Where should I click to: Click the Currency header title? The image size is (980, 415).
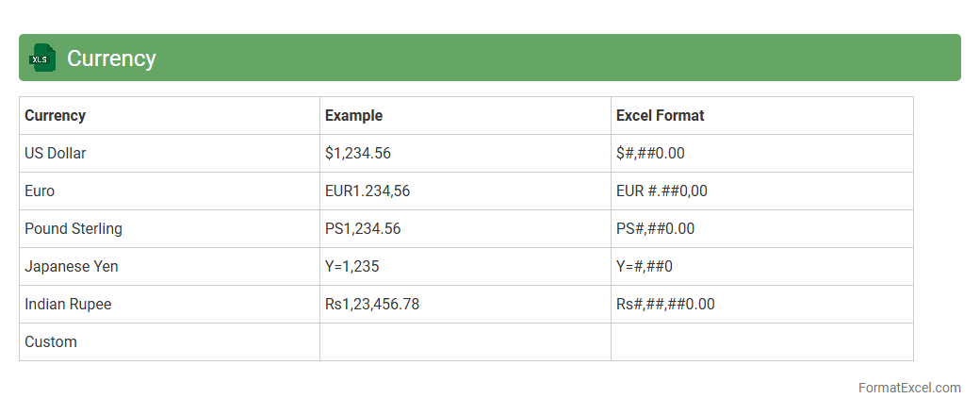[x=111, y=58]
